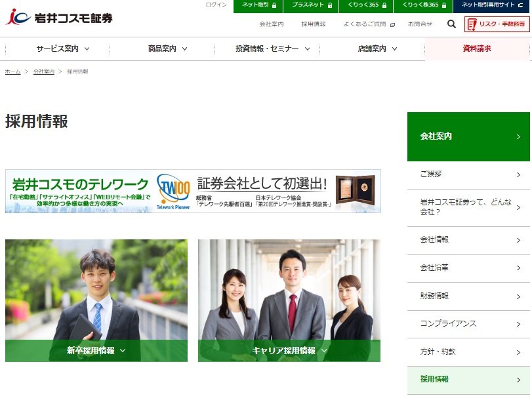Open よくあるご質問 link
Viewport: 532px width, 402px height.
[369, 24]
